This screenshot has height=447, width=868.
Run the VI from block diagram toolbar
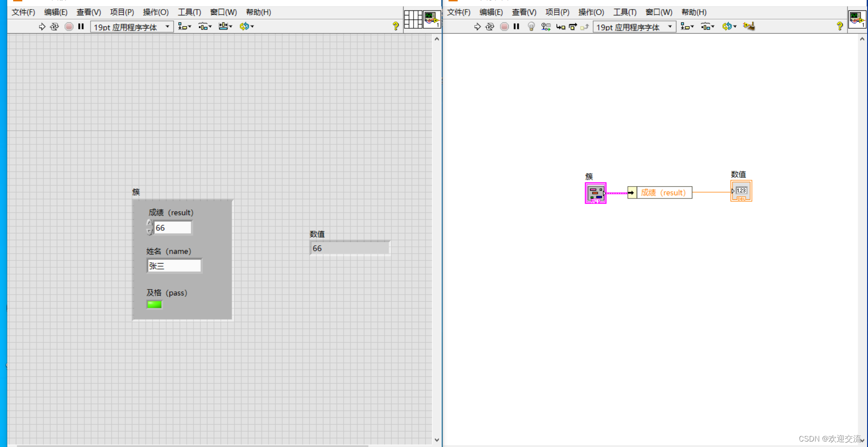pyautogui.click(x=477, y=26)
